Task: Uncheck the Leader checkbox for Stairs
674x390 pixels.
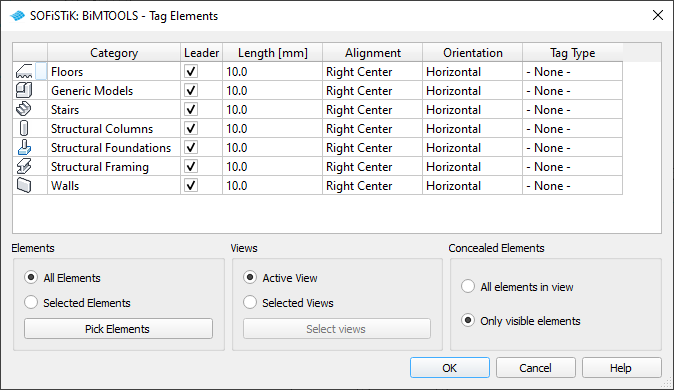Action: 191,109
